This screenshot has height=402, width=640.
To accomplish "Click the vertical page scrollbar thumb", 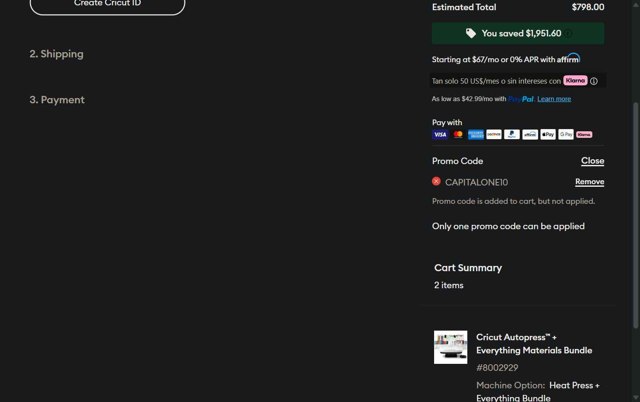I will (x=635, y=215).
